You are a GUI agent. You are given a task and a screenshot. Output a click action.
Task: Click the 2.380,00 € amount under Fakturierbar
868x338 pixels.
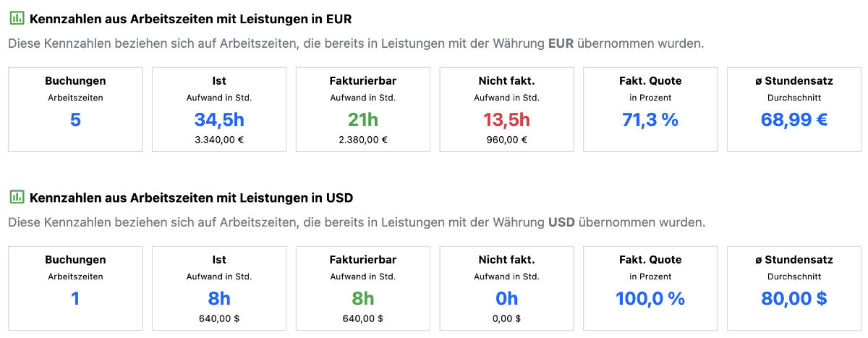[x=362, y=140]
